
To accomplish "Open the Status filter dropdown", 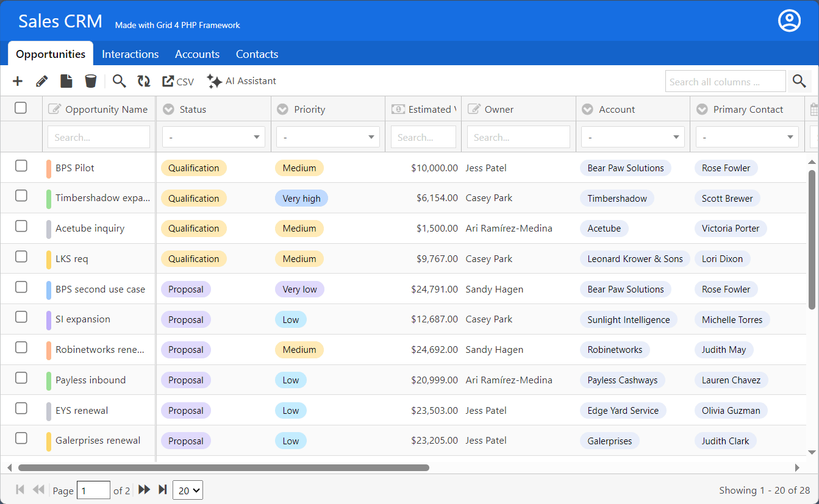I will tap(213, 137).
